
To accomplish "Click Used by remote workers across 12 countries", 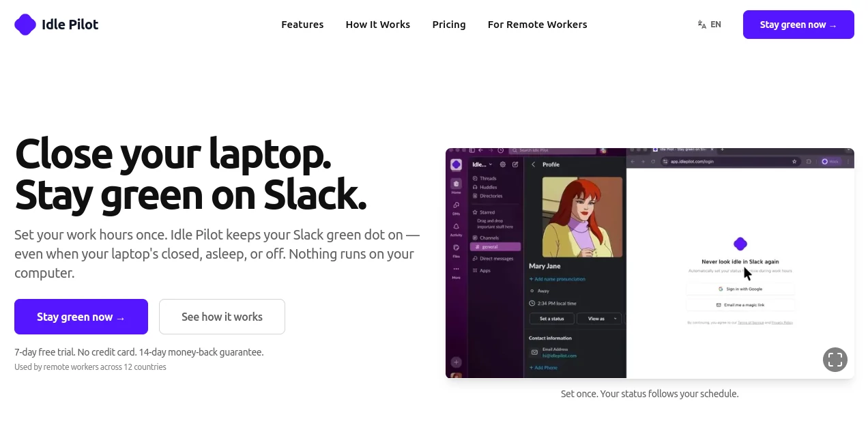I will (x=90, y=367).
